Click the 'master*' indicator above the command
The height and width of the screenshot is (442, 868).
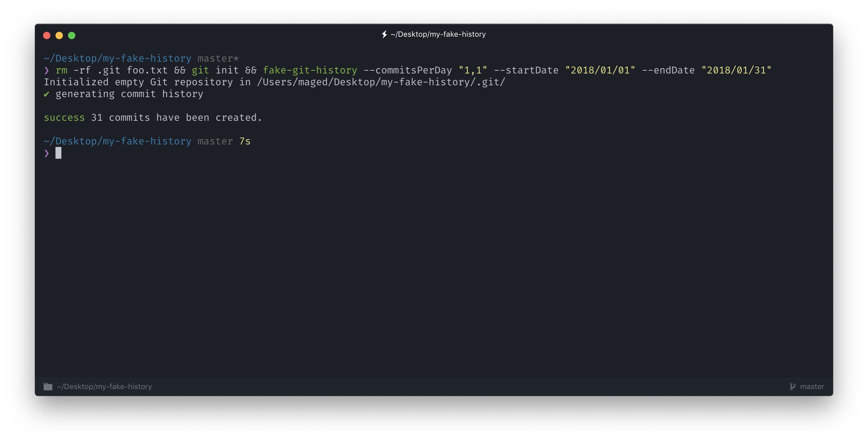[217, 58]
